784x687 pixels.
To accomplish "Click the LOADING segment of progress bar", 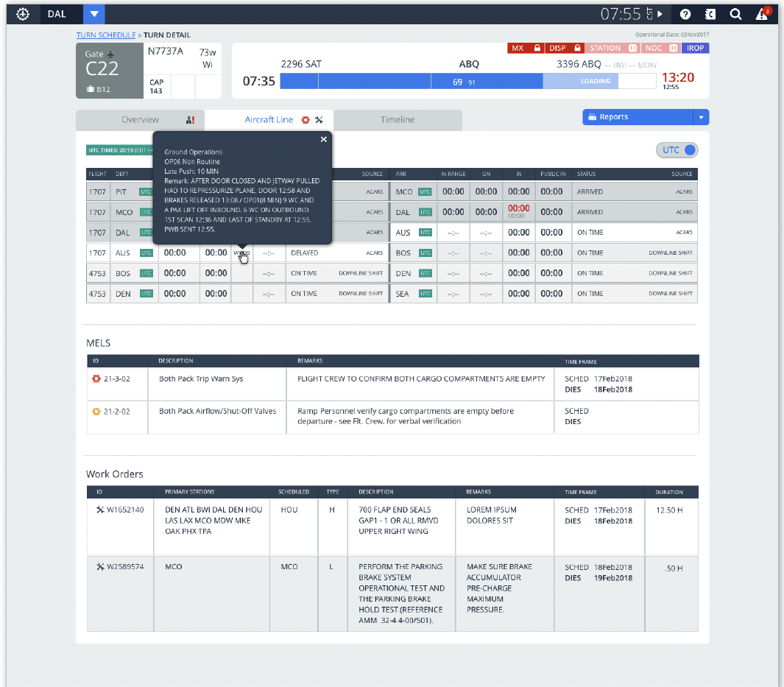I will [580, 81].
